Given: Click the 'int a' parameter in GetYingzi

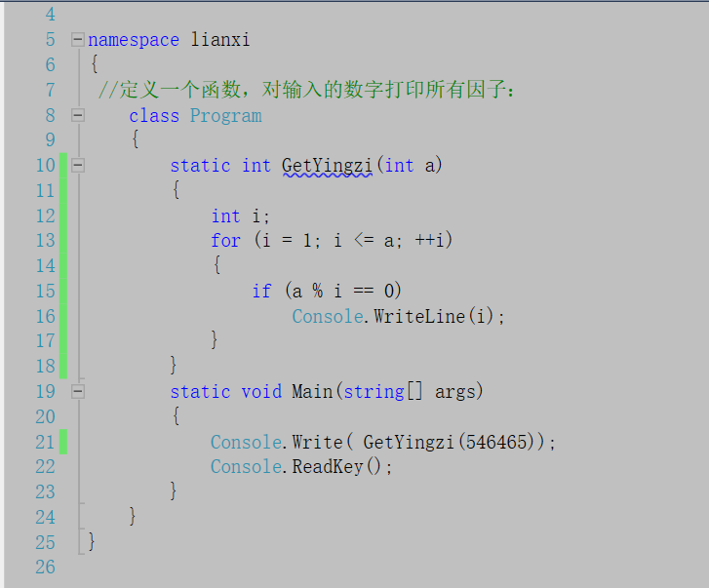Looking at the screenshot, I should (x=411, y=166).
